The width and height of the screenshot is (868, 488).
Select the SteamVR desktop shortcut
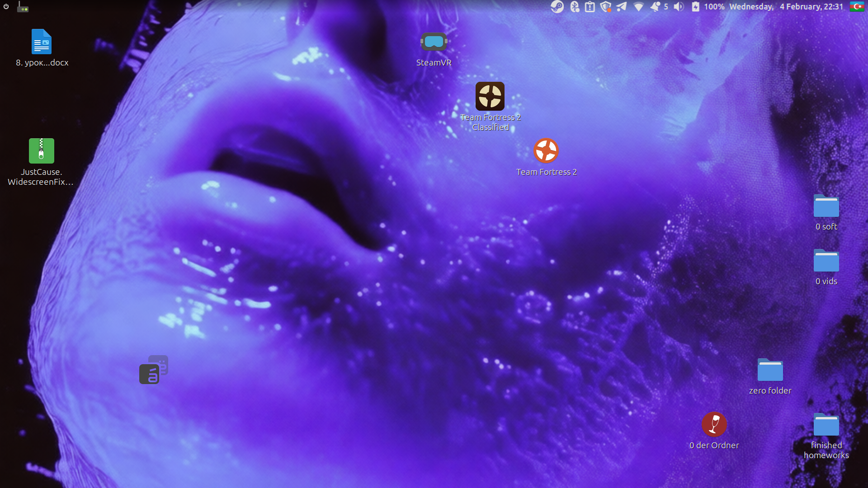point(434,42)
